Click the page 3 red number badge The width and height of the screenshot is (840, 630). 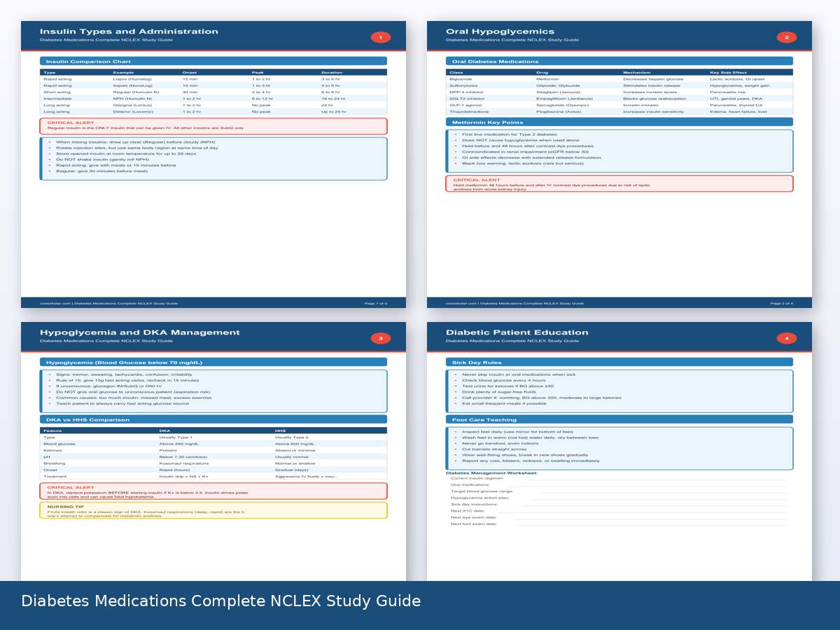pos(380,338)
